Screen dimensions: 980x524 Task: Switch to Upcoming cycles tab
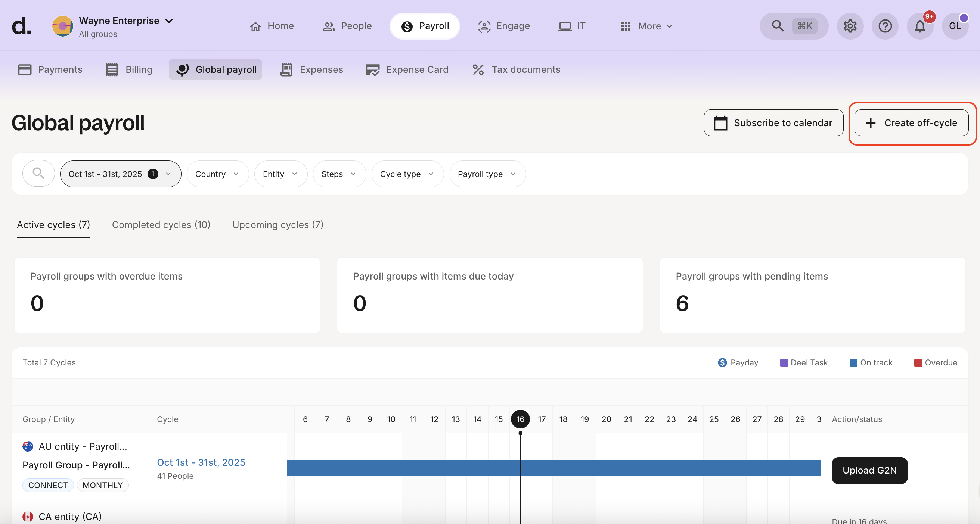point(278,225)
